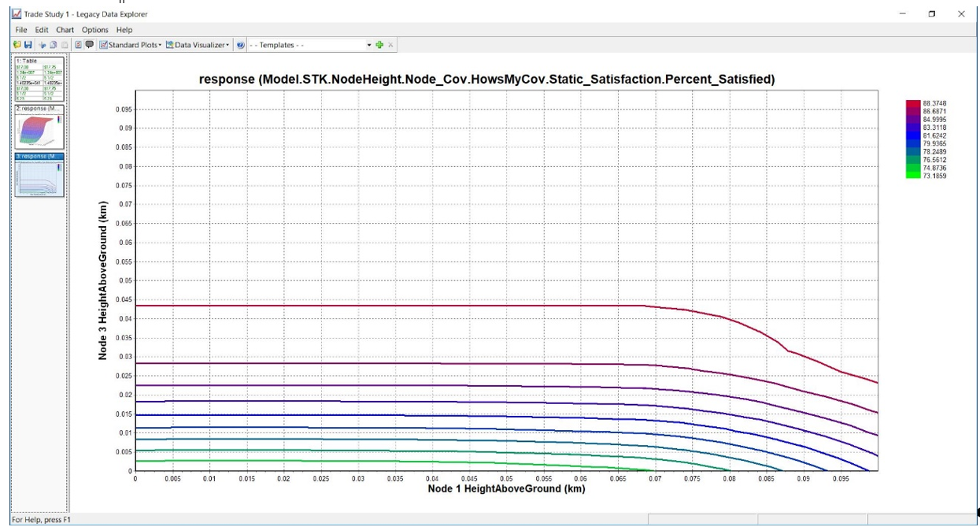
Task: Open the Data Visualizer dropdown
Action: (x=198, y=45)
